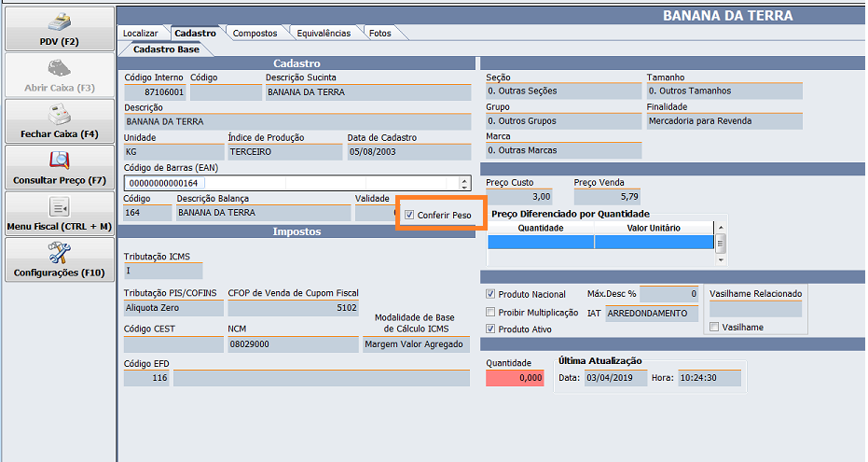
Task: Uncheck the Produto Nacional checkbox
Action: click(x=491, y=294)
